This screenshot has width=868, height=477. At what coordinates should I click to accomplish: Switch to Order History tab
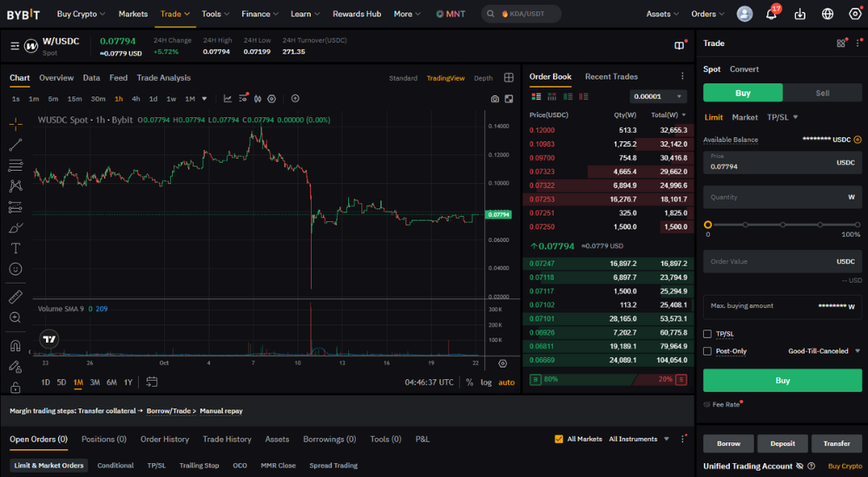pos(164,439)
